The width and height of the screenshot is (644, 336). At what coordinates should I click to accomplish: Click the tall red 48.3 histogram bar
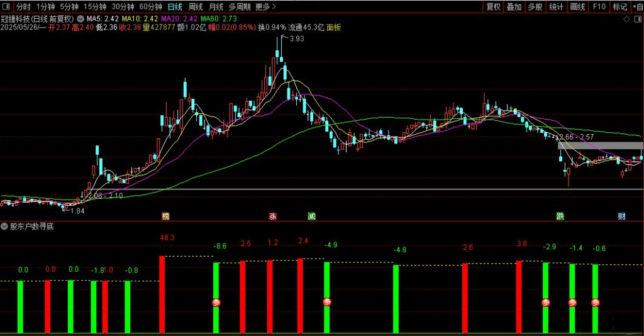pyautogui.click(x=162, y=294)
